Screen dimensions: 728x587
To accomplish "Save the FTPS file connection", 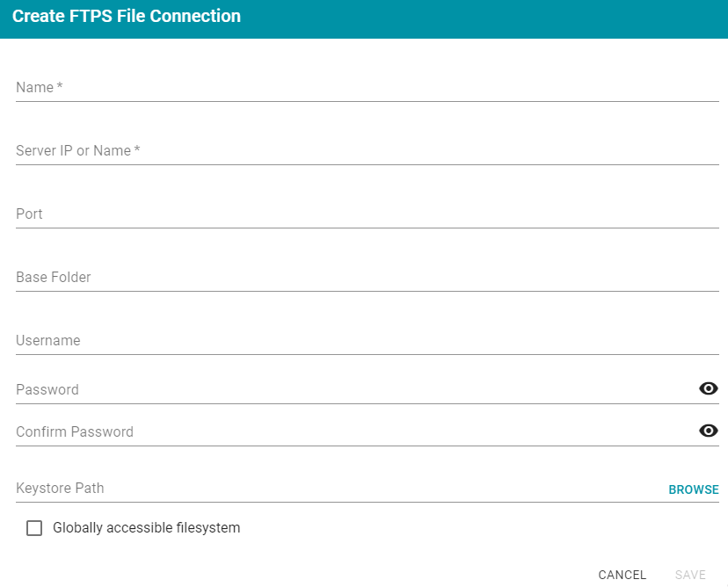I will (x=690, y=575).
